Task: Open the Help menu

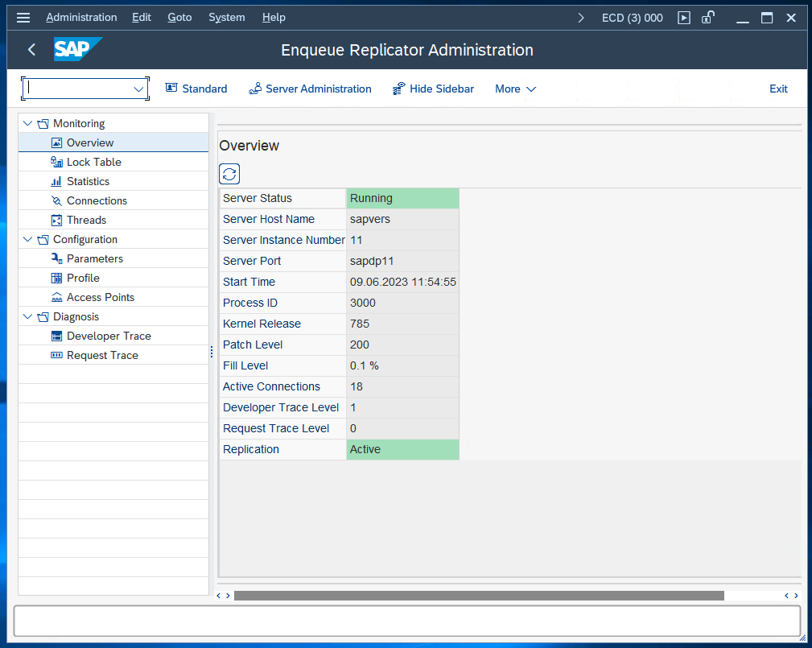Action: coord(274,18)
